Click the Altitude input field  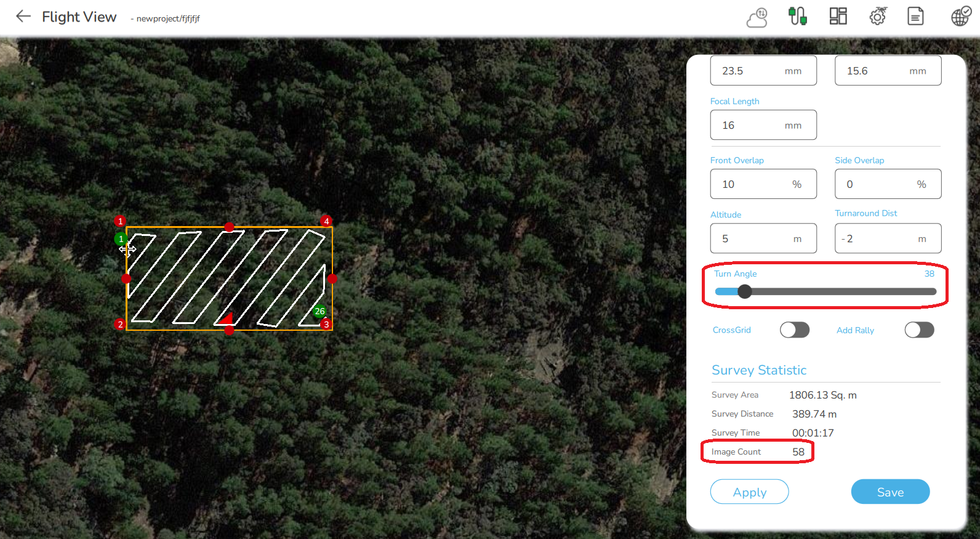pos(763,238)
